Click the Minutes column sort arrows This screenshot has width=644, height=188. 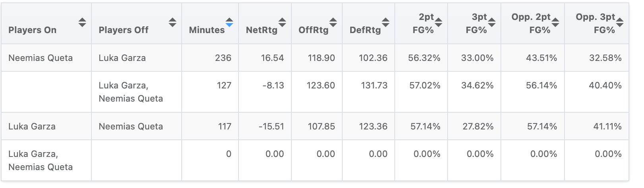coord(229,22)
